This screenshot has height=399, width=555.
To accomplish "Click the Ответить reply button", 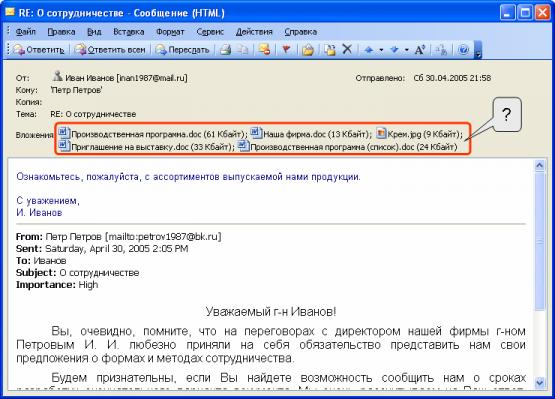I will point(39,50).
